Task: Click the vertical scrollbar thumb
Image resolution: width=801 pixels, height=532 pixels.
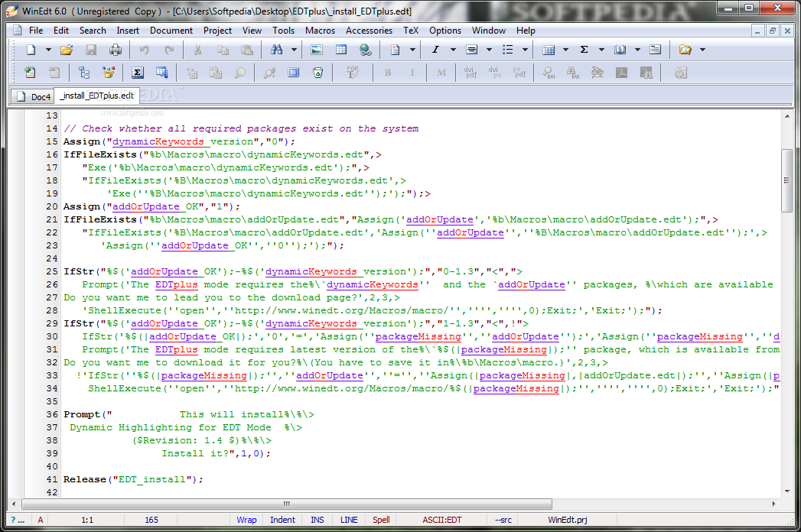Action: click(786, 180)
